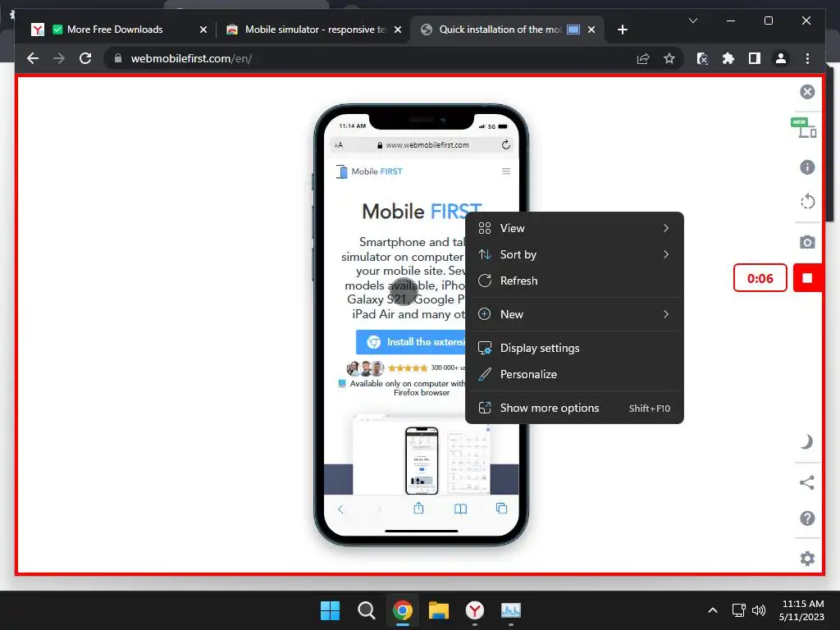840x630 pixels.
Task: Open the tab search dropdown arrow
Action: (x=692, y=21)
